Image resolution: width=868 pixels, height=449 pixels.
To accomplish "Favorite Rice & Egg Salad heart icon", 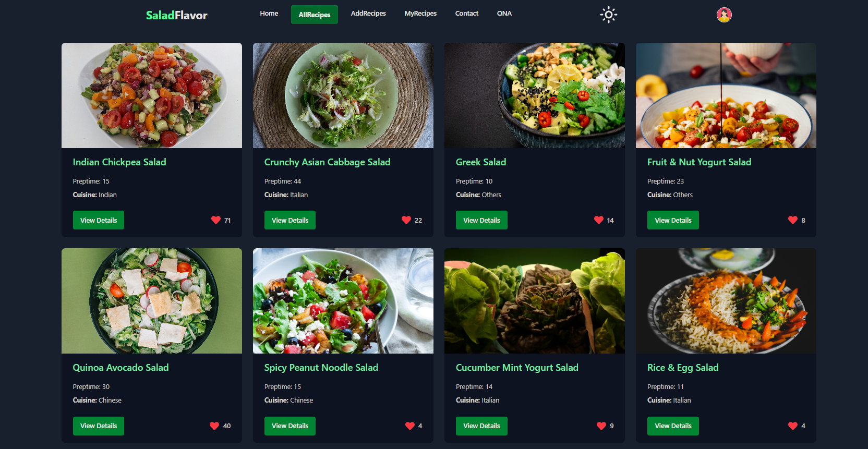I will point(793,426).
